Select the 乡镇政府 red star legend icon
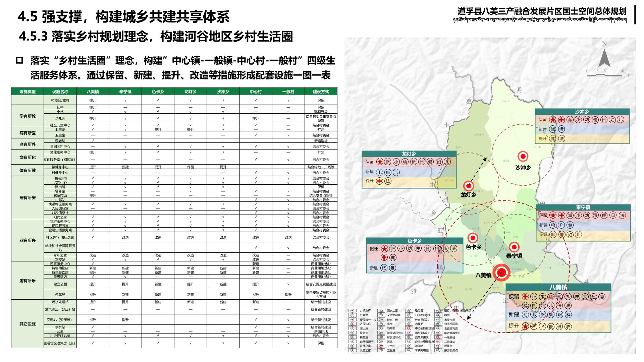This screenshot has height=362, width=644. 353,311
